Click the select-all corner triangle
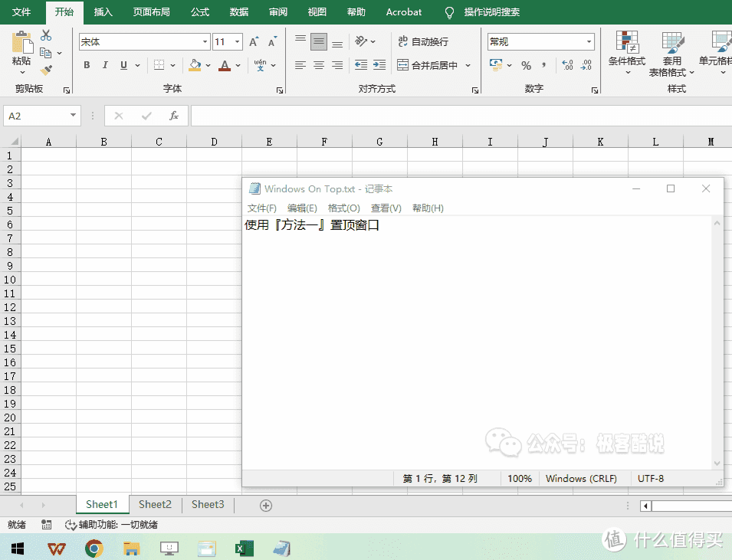The image size is (732, 560). (14, 141)
